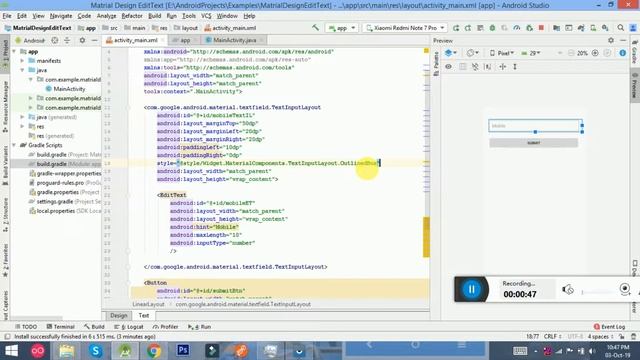640x360 pixels.
Task: Open Photoshop from the Windows taskbar
Action: pos(183,351)
